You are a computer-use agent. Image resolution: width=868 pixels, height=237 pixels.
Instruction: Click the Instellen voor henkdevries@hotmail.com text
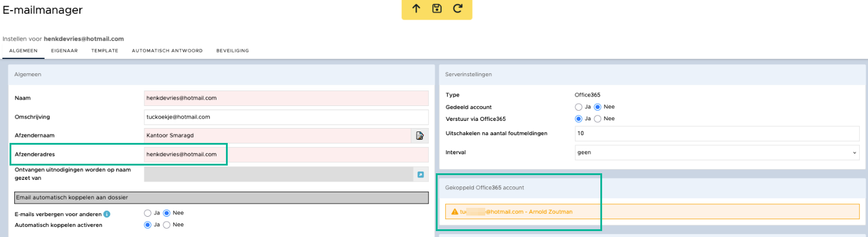click(x=63, y=38)
